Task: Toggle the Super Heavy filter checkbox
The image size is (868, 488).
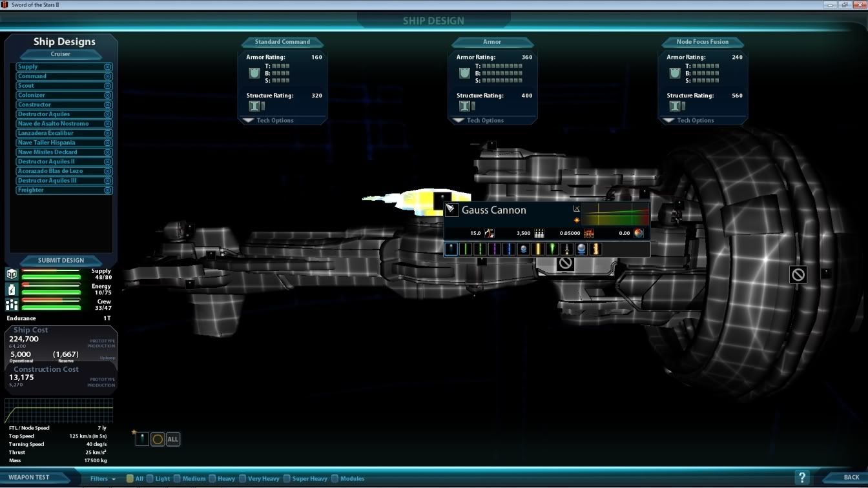Action: [x=287, y=478]
